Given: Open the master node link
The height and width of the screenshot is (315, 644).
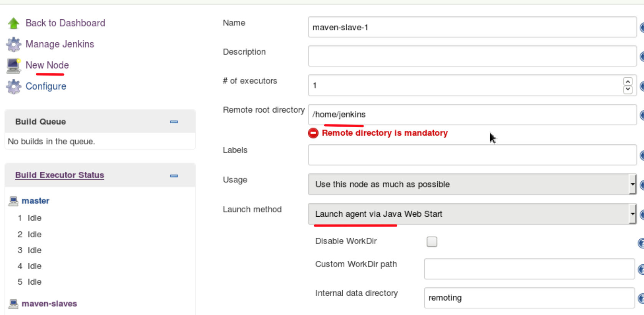Looking at the screenshot, I should [x=35, y=201].
